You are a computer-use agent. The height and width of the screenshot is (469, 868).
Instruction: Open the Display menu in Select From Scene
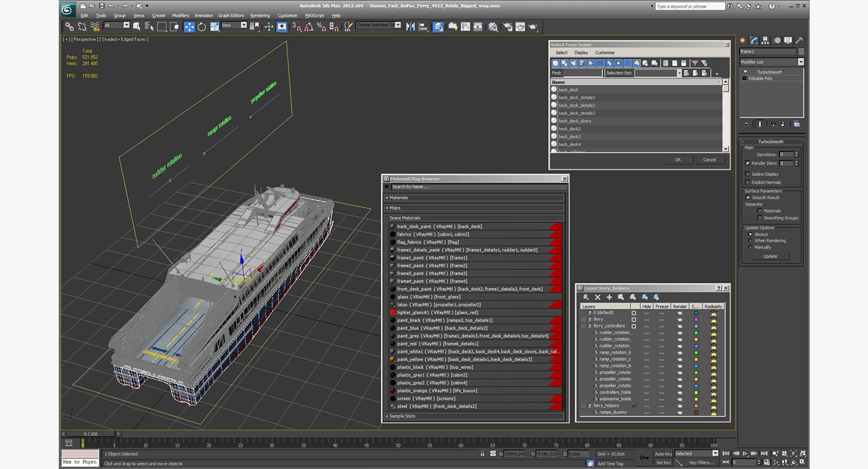[581, 53]
